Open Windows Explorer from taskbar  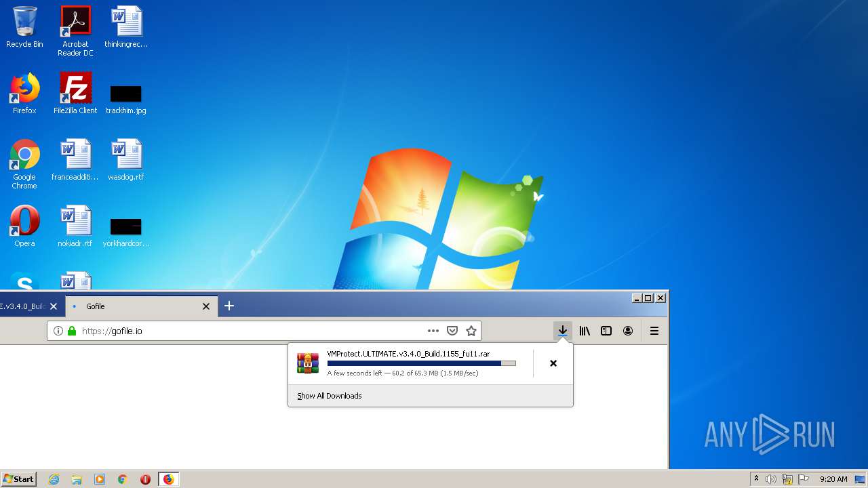coord(77,479)
